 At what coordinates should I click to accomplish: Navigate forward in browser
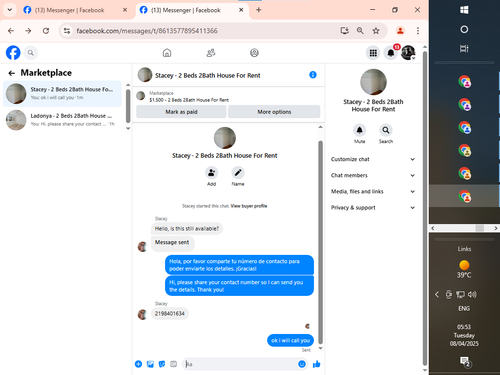(x=28, y=31)
